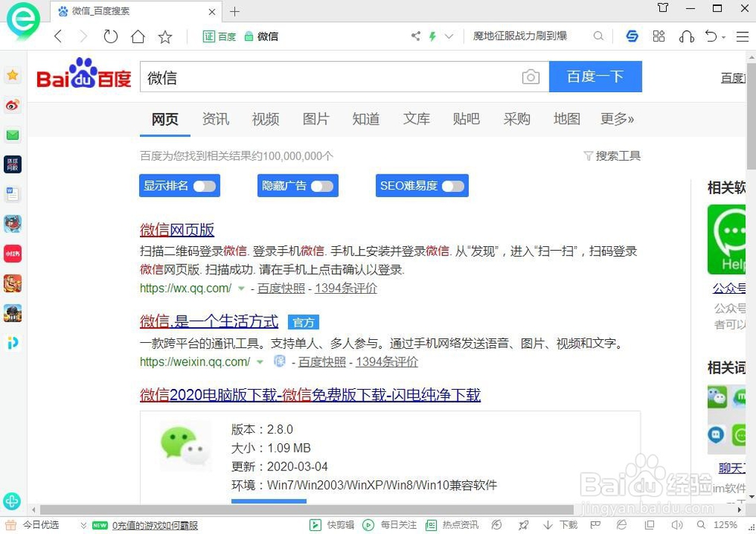Switch to the 图片 search tab
Image resolution: width=756 pixels, height=534 pixels.
point(316,119)
